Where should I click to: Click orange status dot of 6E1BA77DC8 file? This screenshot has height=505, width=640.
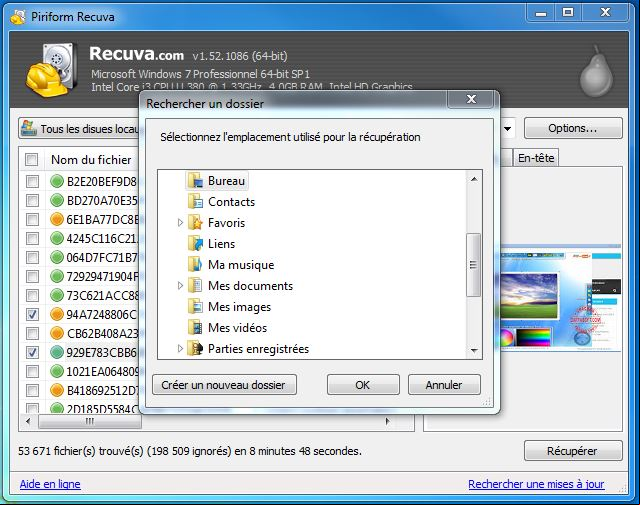[57, 219]
